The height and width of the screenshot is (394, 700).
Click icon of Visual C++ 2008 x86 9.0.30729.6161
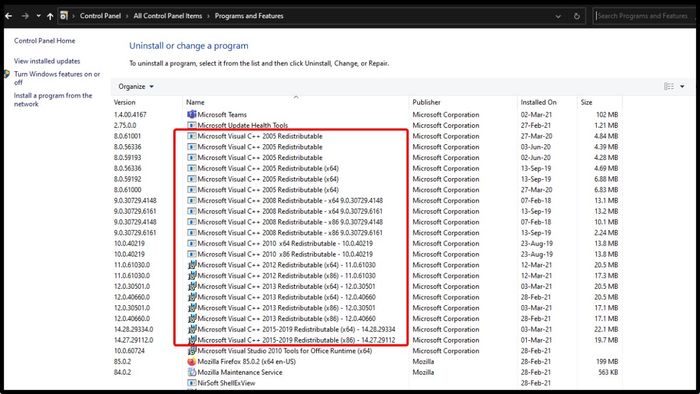click(192, 232)
